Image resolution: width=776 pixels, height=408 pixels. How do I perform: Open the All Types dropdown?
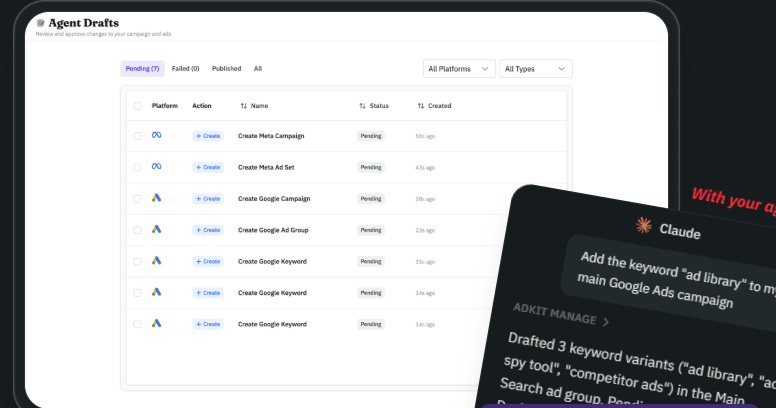click(x=535, y=69)
